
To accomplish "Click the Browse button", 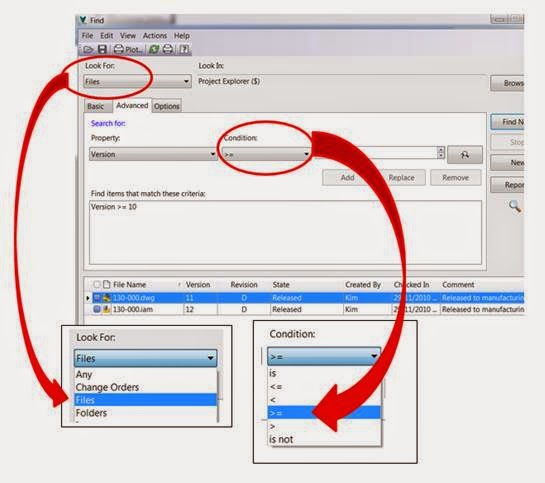I will click(507, 83).
